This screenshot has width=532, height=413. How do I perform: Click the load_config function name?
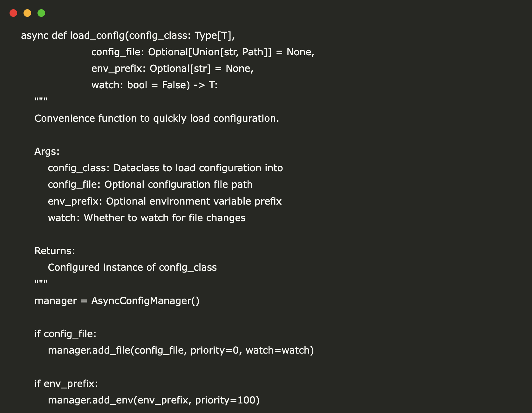pos(97,36)
